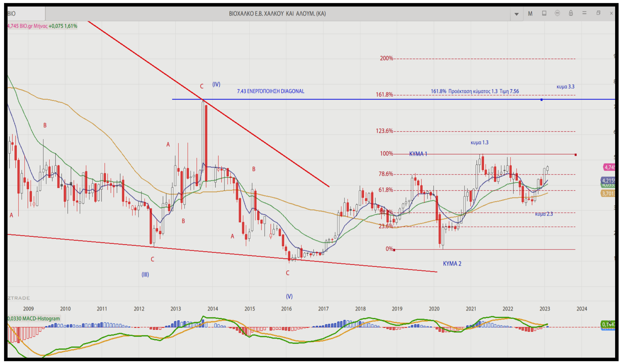Click the '(III)' wave label

tap(145, 274)
